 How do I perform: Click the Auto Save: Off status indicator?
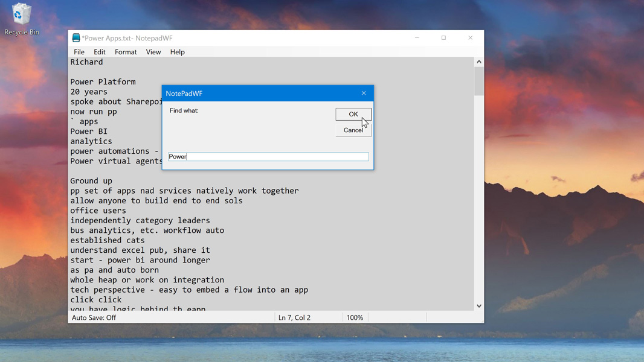pos(94,317)
